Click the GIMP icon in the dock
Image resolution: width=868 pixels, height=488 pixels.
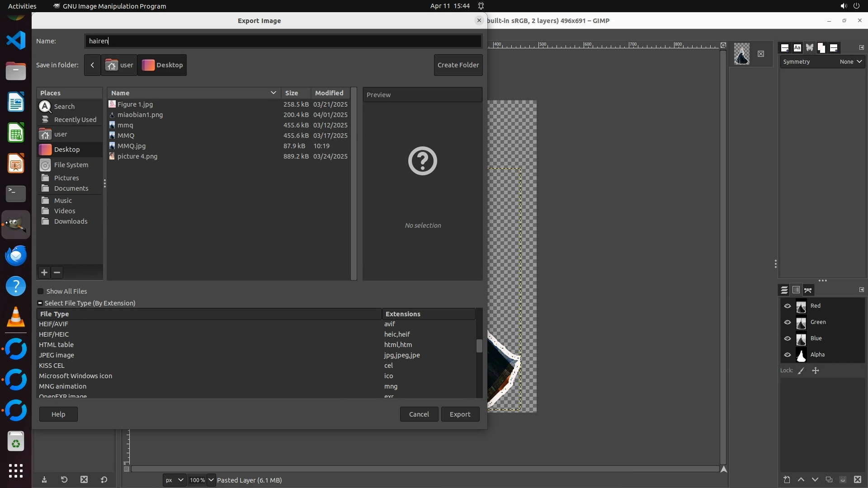click(x=16, y=225)
